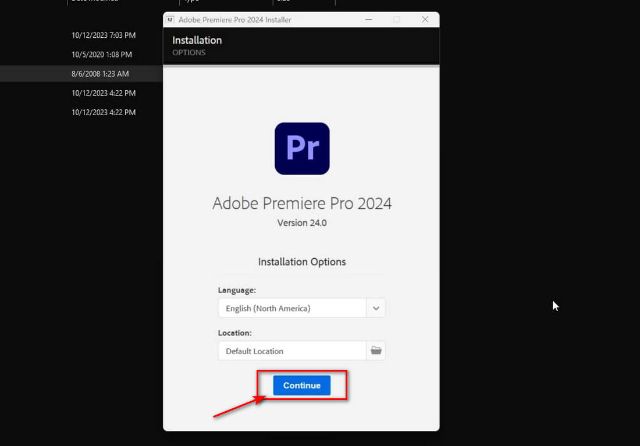Click the Default Location input field

[292, 351]
